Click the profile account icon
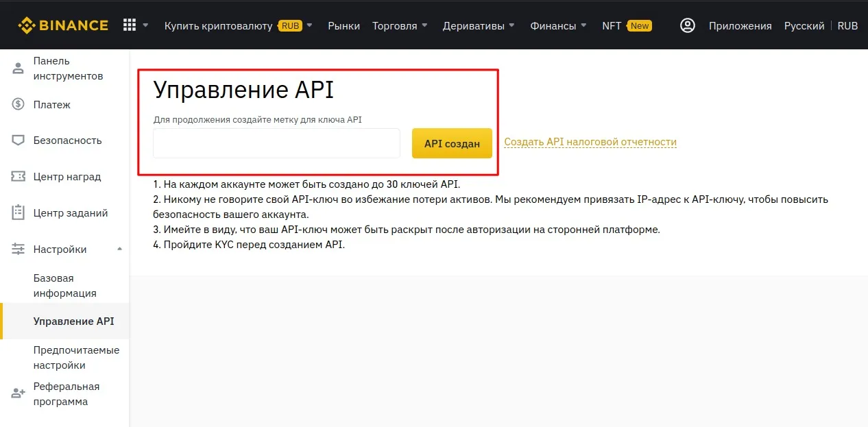868x427 pixels. (688, 25)
